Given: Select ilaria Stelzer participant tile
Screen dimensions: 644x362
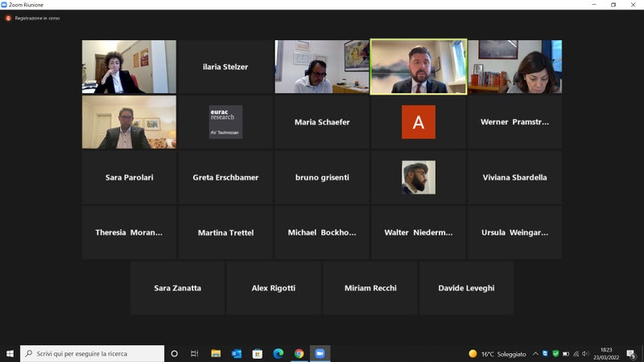Looking at the screenshot, I should coord(225,67).
